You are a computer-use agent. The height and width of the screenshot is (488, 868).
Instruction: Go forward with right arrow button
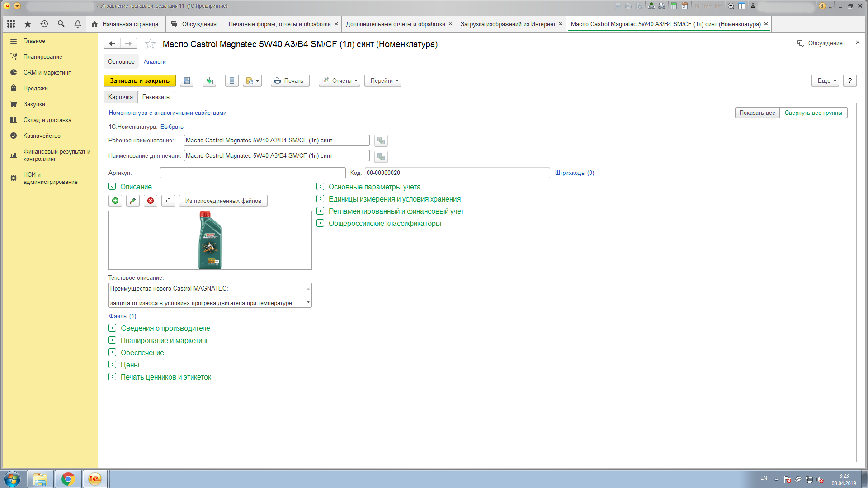tap(128, 43)
